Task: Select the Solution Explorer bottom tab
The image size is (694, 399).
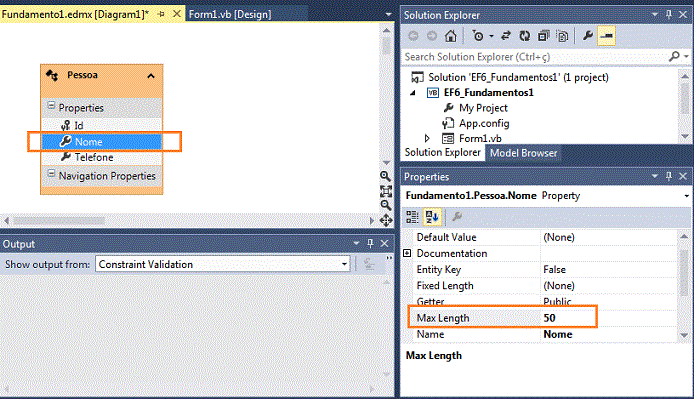Action: tap(443, 152)
